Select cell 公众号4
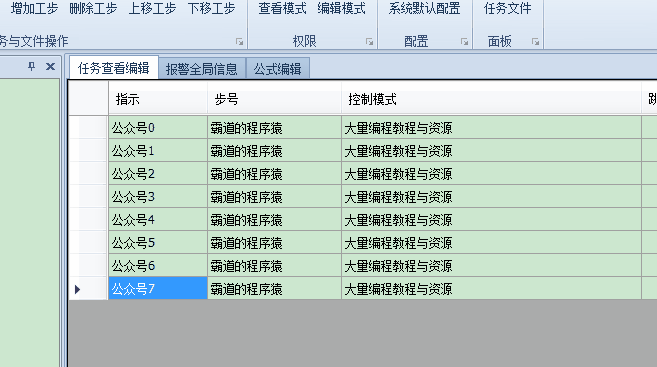This screenshot has width=657, height=367. (x=158, y=220)
